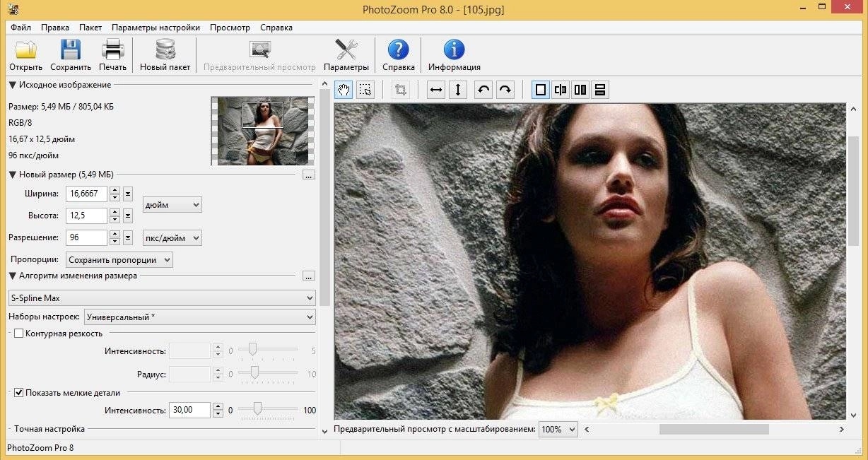Screen dimensions: 868x460
Task: Open the Просмотр menu
Action: click(x=230, y=28)
